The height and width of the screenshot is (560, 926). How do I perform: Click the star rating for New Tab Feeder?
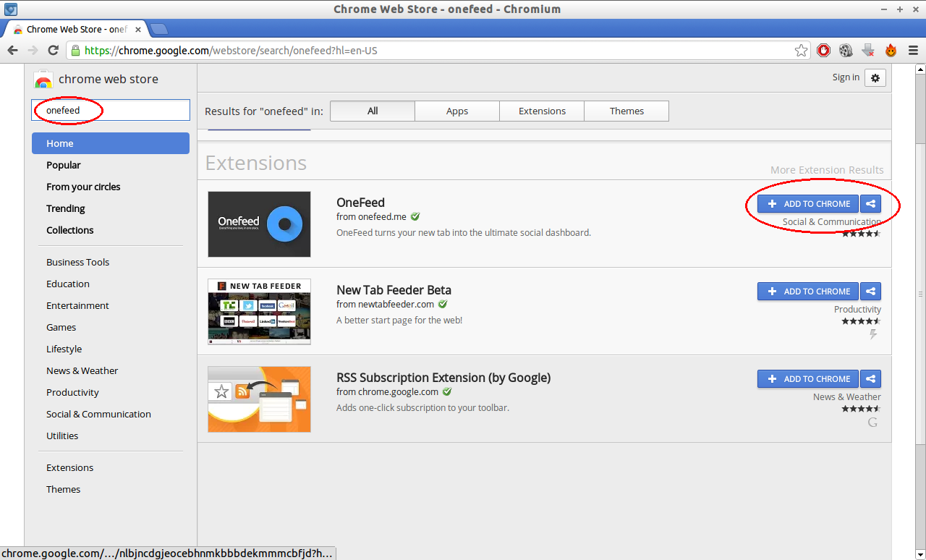[x=861, y=321]
